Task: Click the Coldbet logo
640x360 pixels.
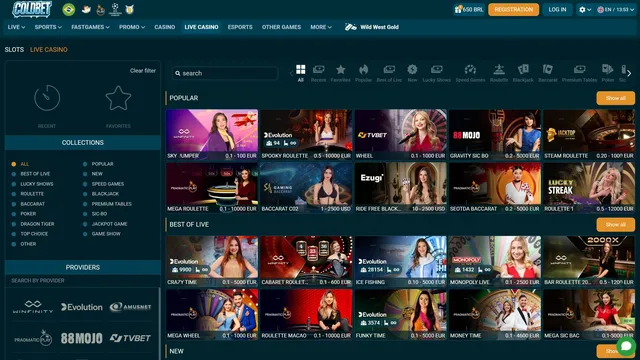Action: [x=32, y=9]
